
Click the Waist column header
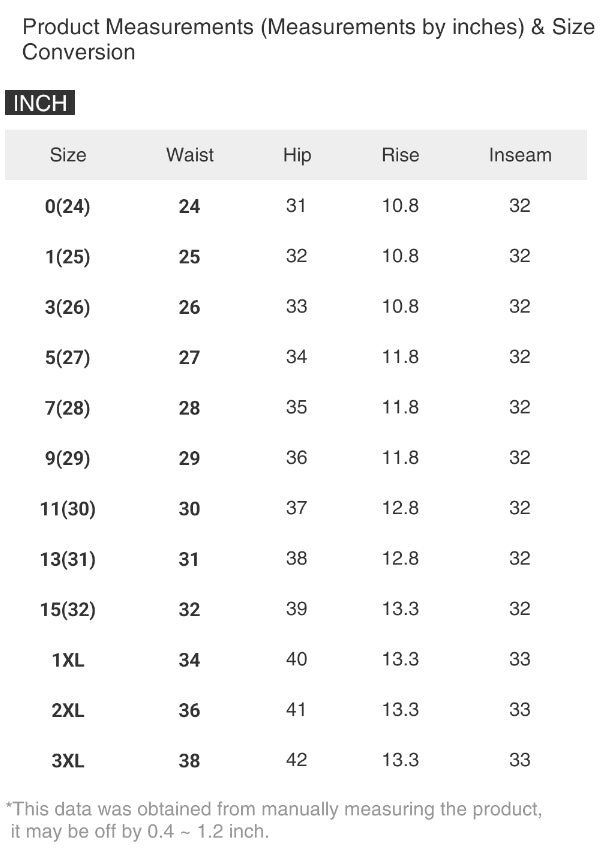click(x=190, y=155)
